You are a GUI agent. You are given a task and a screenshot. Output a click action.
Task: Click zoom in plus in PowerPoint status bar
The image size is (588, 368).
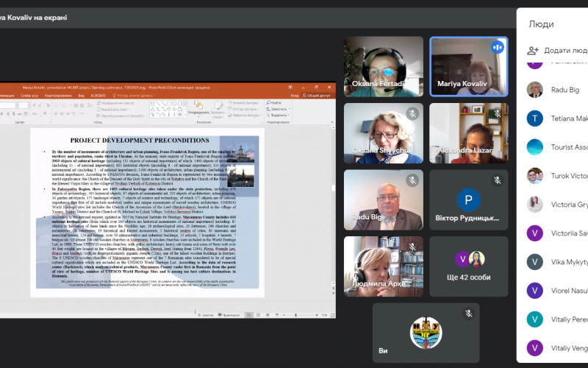pyautogui.click(x=317, y=315)
